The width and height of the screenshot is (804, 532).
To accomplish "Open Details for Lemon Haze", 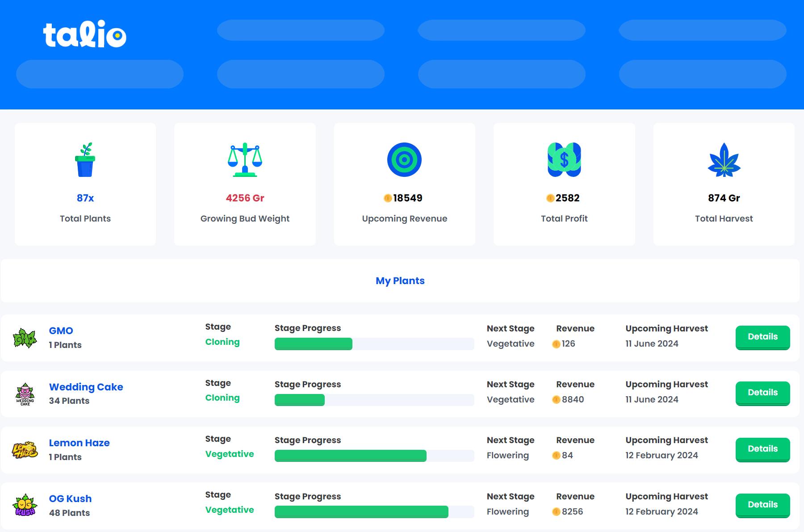I will [x=762, y=449].
